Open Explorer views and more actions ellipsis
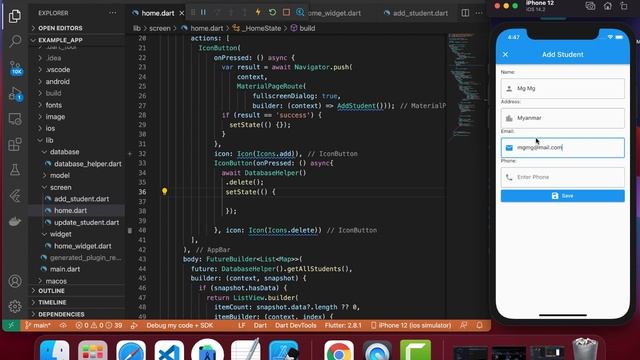Viewport: 640px width, 360px height. point(112,13)
